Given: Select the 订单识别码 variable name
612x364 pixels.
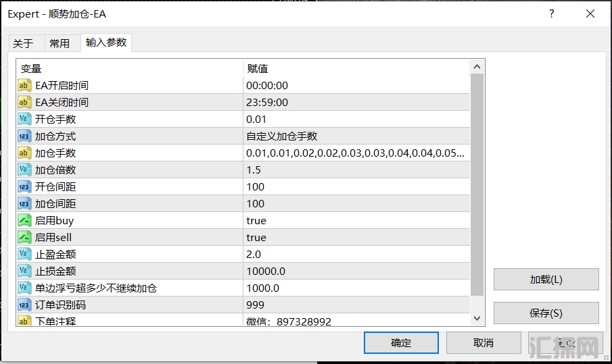Looking at the screenshot, I should [60, 305].
